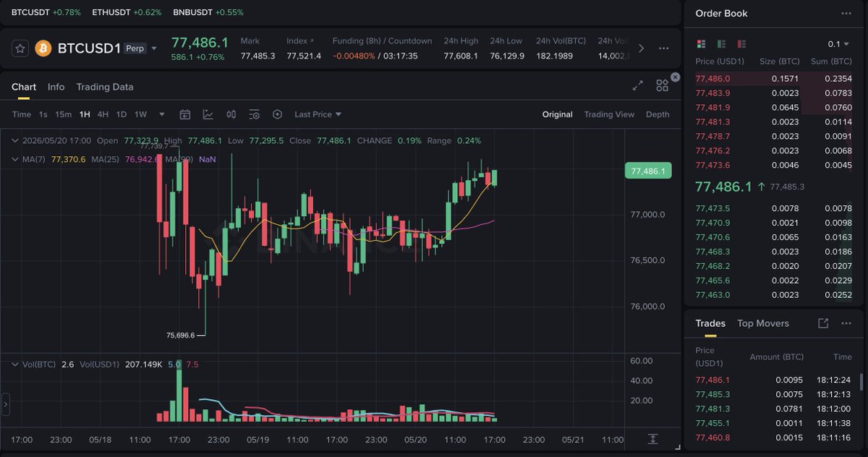Collapse the Vol(BTC) indicator chevron
The image size is (868, 457).
coord(15,364)
